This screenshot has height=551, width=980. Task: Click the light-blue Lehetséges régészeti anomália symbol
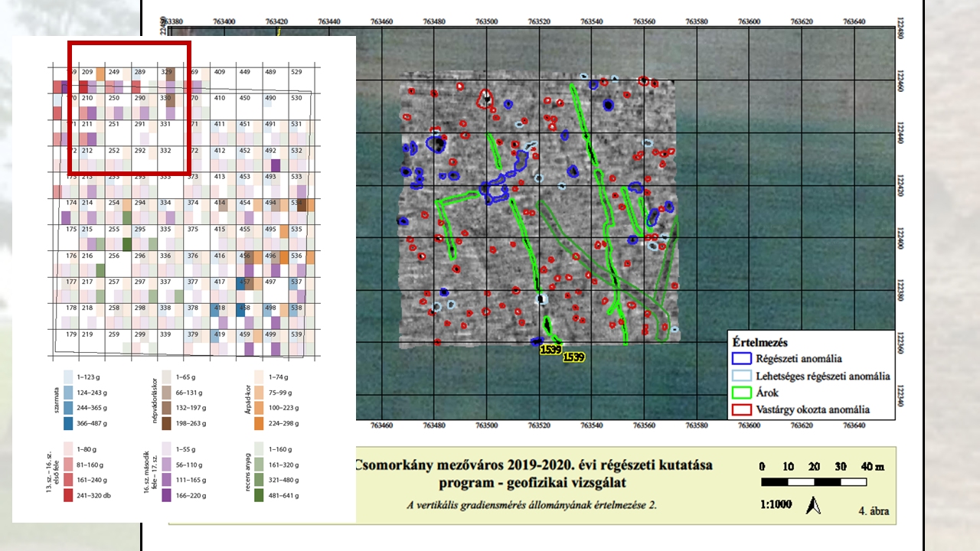[x=742, y=376]
